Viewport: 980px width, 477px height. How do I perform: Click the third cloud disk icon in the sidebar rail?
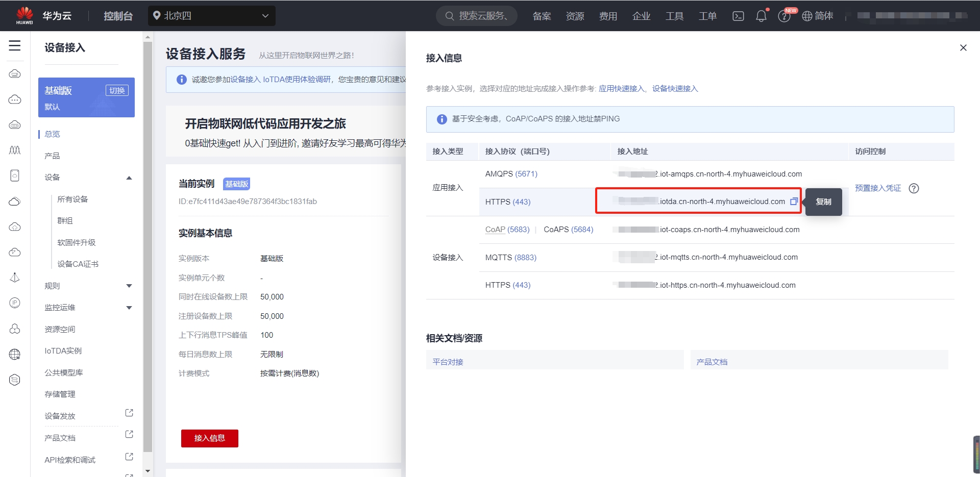[x=15, y=125]
